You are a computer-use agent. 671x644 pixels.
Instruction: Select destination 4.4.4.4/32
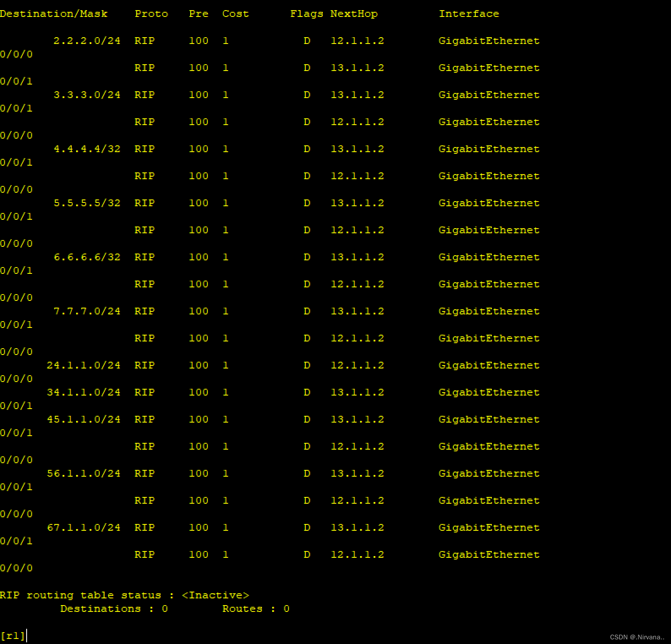click(x=87, y=149)
